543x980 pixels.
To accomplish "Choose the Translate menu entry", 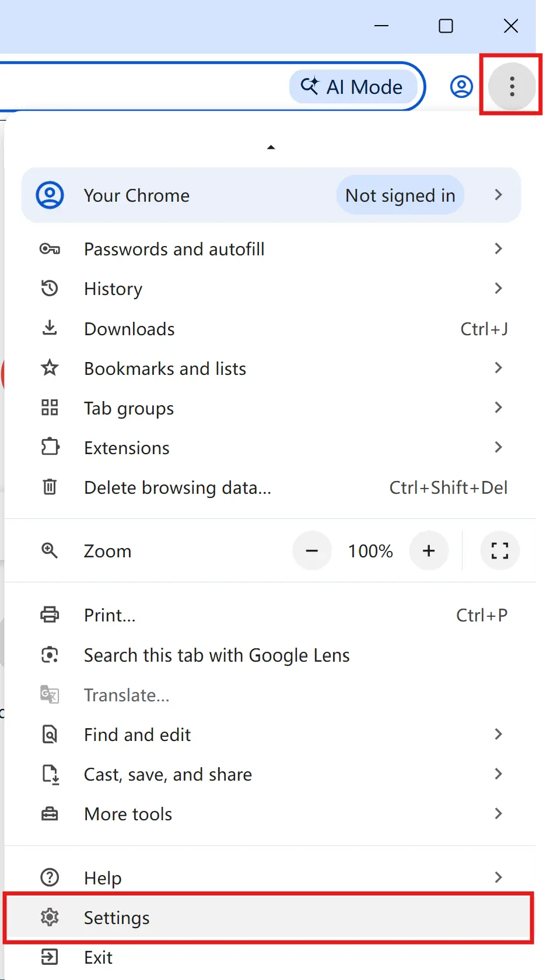I will 271,695.
